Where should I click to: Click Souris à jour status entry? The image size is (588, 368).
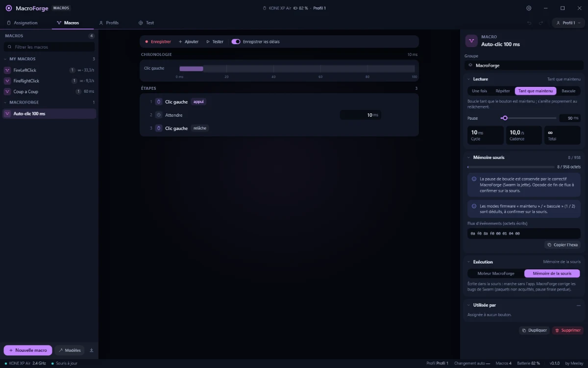[x=64, y=363]
